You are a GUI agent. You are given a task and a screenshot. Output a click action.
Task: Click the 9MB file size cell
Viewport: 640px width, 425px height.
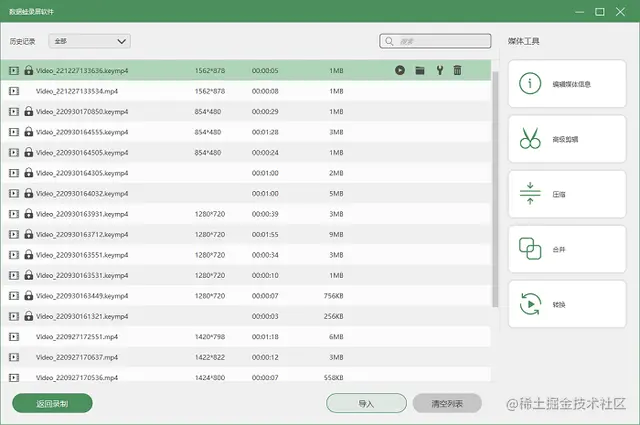tap(336, 234)
